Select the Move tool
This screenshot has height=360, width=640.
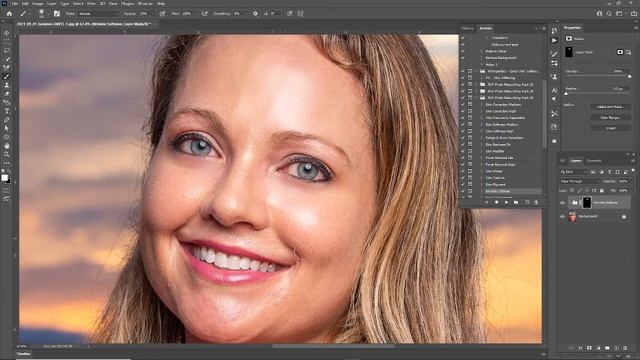[7, 33]
